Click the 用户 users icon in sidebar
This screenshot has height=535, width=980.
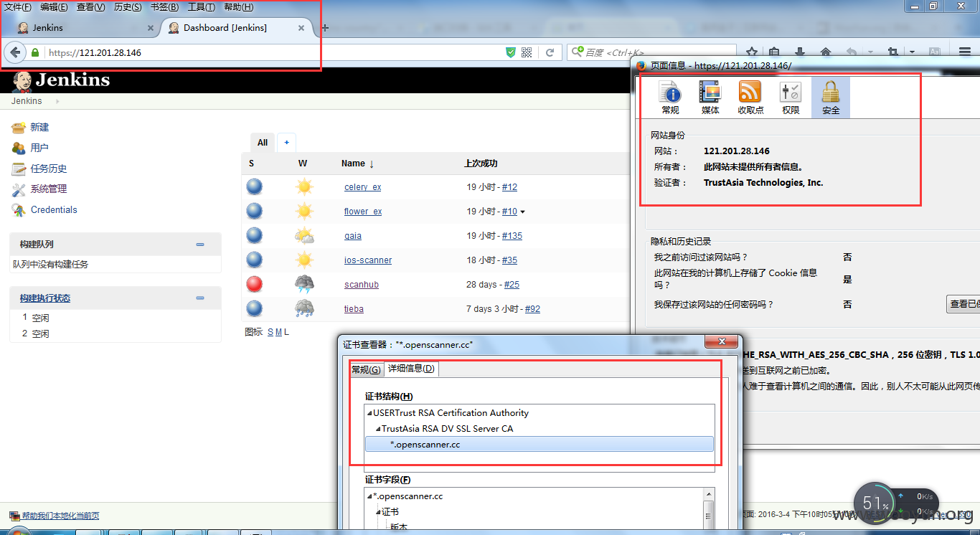(x=19, y=148)
